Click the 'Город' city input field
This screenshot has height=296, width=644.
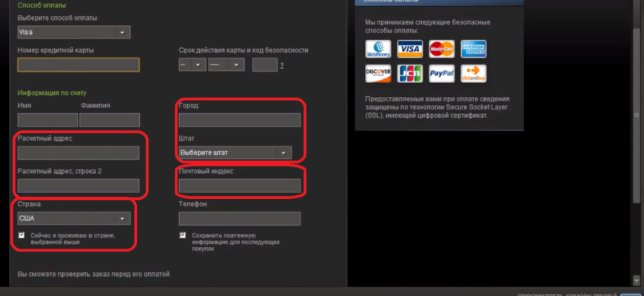[239, 120]
